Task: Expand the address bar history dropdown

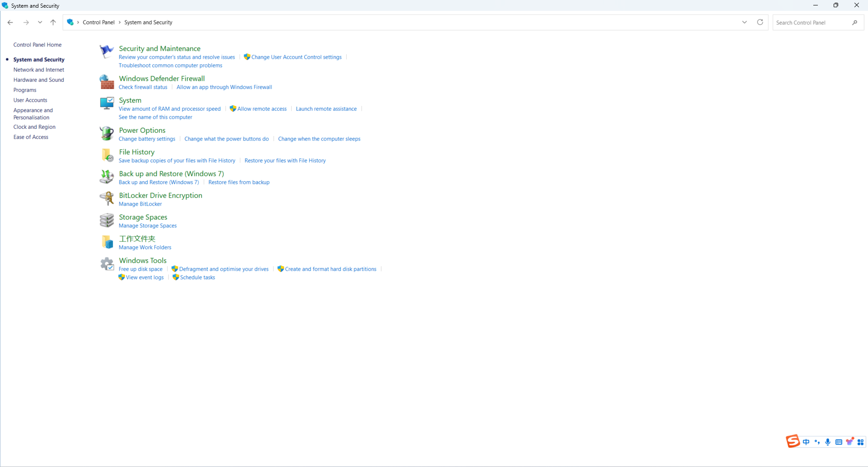Action: [744, 22]
